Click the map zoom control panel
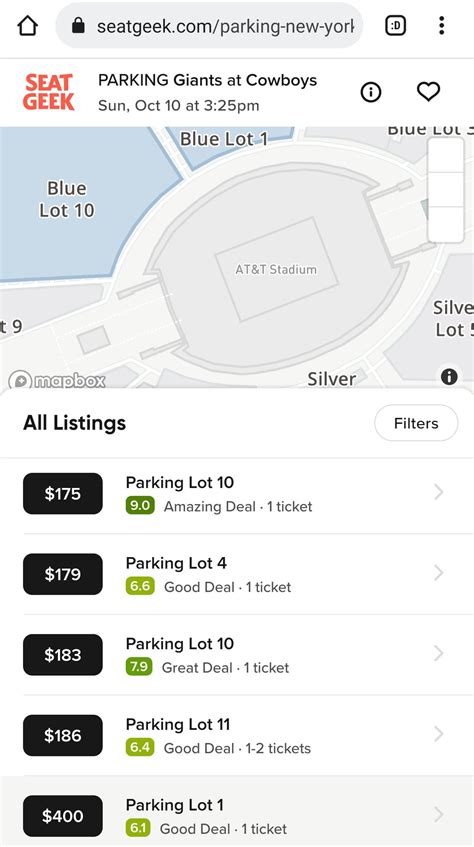The height and width of the screenshot is (847, 474). point(445,190)
